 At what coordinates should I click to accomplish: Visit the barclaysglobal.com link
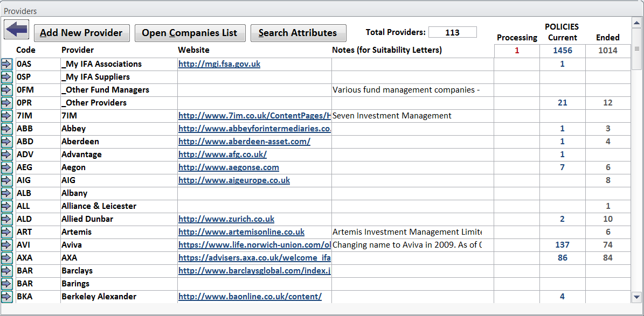click(255, 271)
